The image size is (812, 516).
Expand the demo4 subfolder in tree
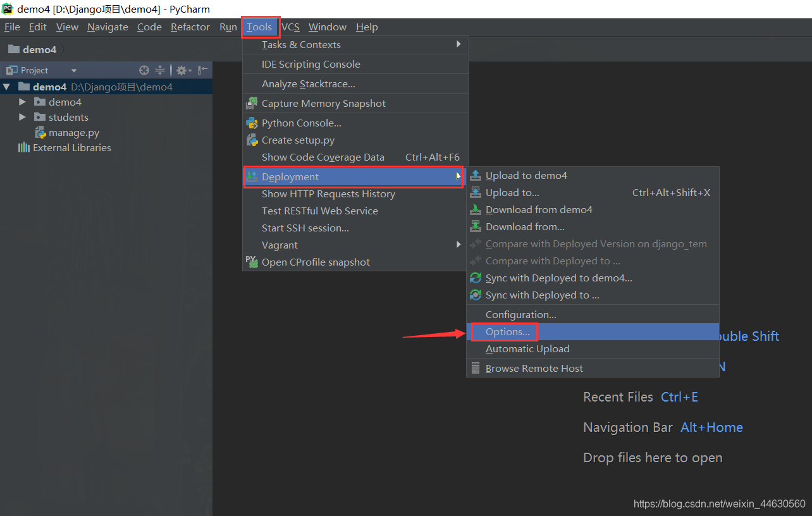(22, 102)
